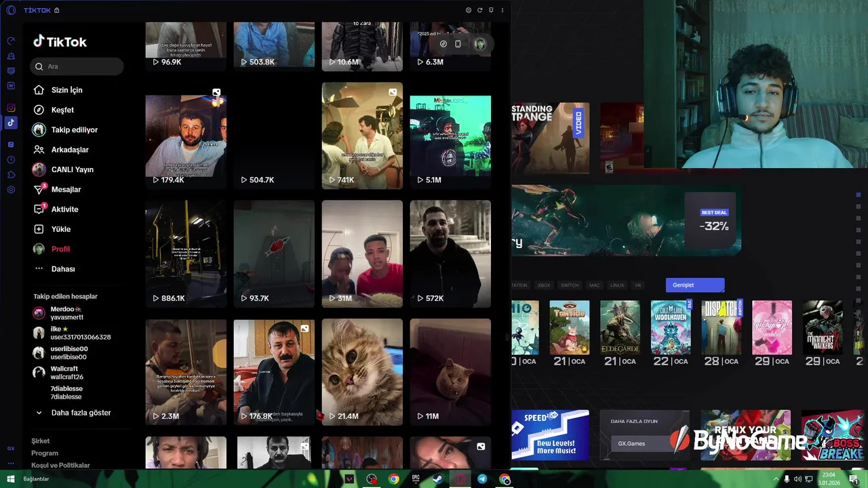Click the emoji icon in TikTok panel header
The height and width of the screenshot is (488, 868).
click(468, 10)
